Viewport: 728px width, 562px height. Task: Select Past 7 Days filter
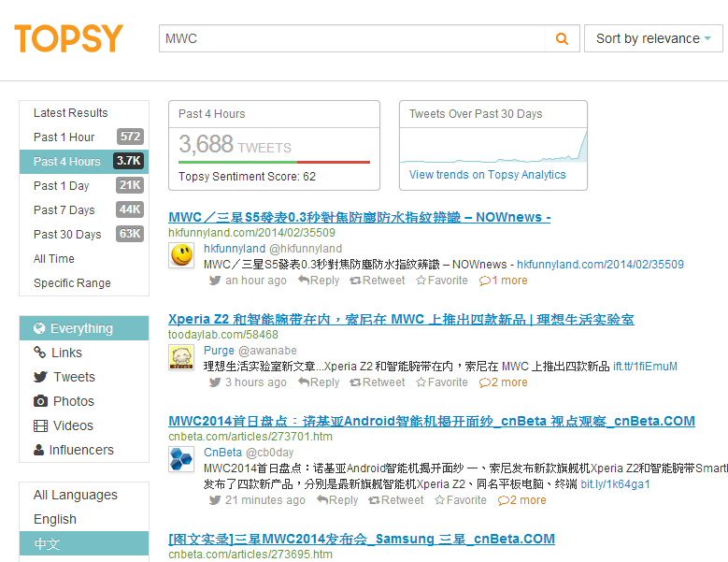click(84, 210)
